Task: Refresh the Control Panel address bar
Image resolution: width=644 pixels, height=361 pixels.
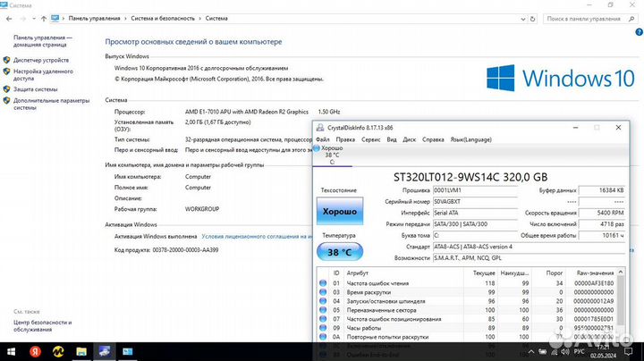Action: pos(533,19)
